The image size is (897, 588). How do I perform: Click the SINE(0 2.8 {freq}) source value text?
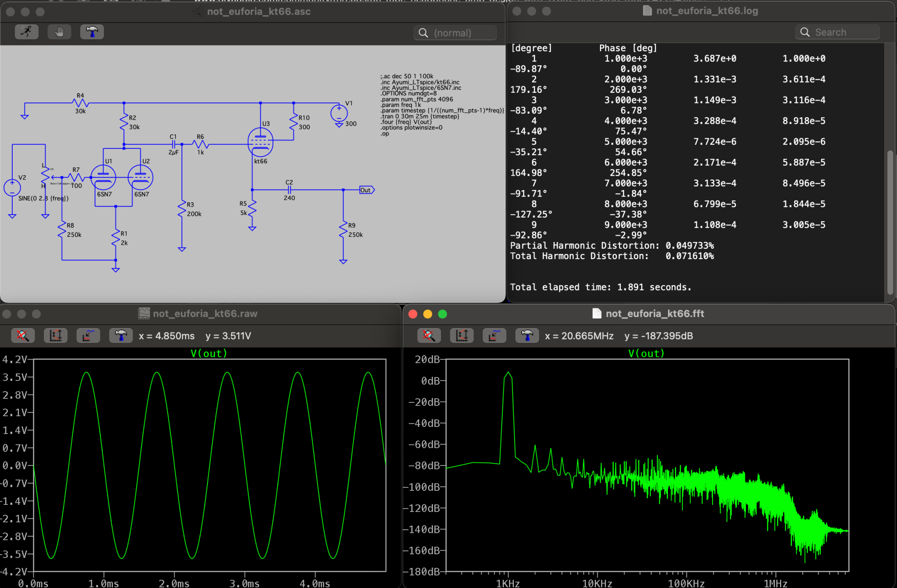tap(43, 198)
